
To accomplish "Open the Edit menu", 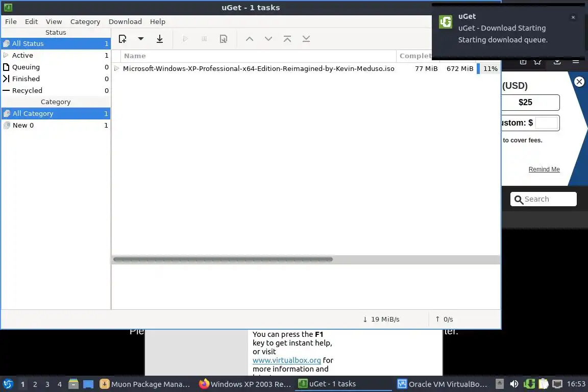I will pos(31,21).
